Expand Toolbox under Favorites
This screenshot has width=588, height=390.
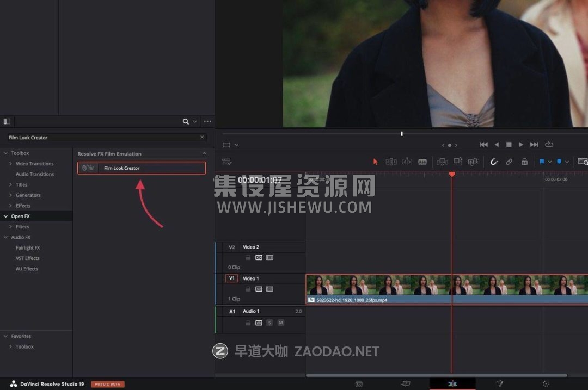click(10, 347)
